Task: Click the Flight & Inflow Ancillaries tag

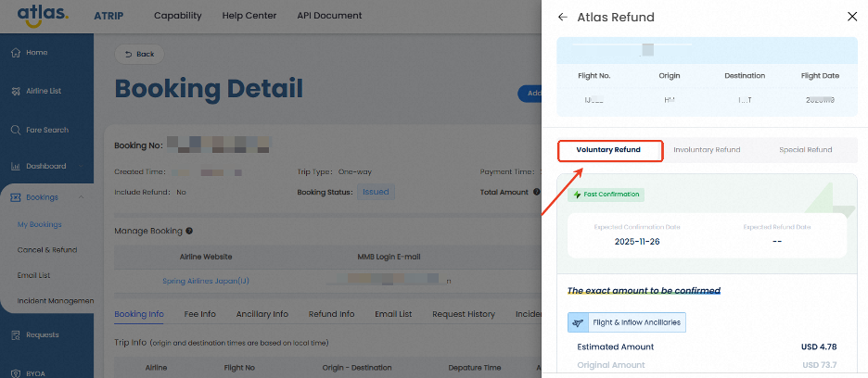Action: click(627, 322)
